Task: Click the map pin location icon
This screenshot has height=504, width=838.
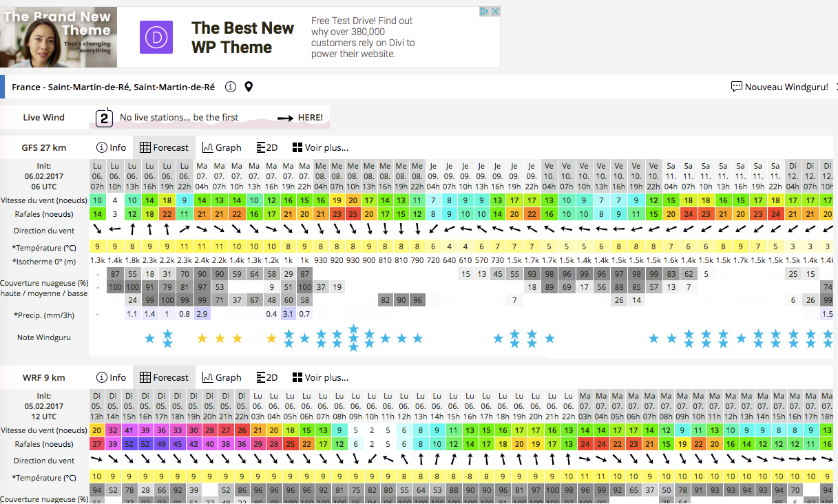Action: click(x=249, y=87)
